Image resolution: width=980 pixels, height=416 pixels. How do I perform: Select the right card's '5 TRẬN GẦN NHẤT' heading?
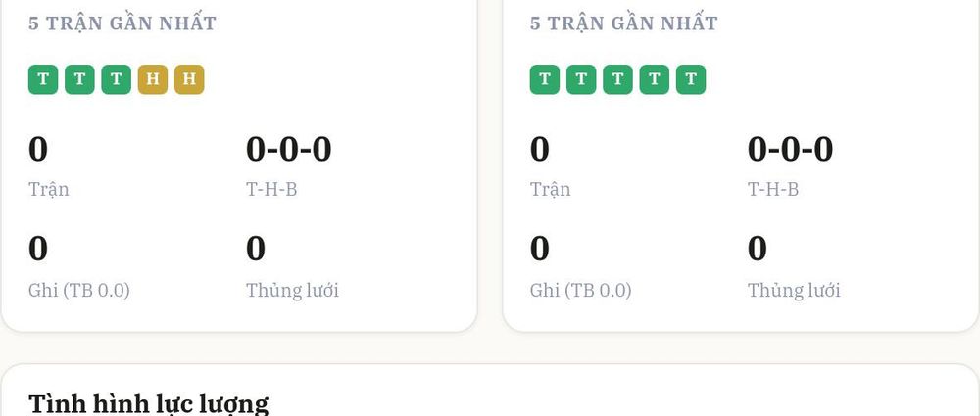[623, 23]
